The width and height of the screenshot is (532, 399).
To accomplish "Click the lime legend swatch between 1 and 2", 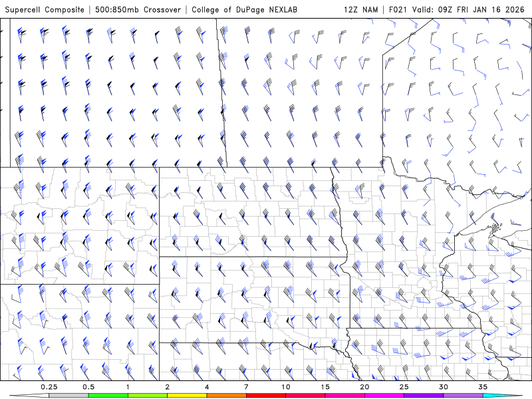I will [148, 396].
